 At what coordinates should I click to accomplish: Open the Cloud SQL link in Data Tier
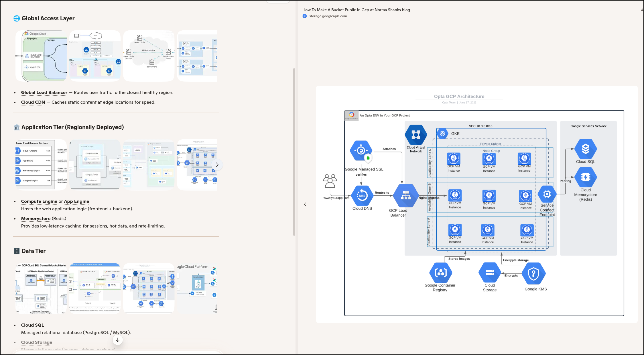tap(32, 325)
